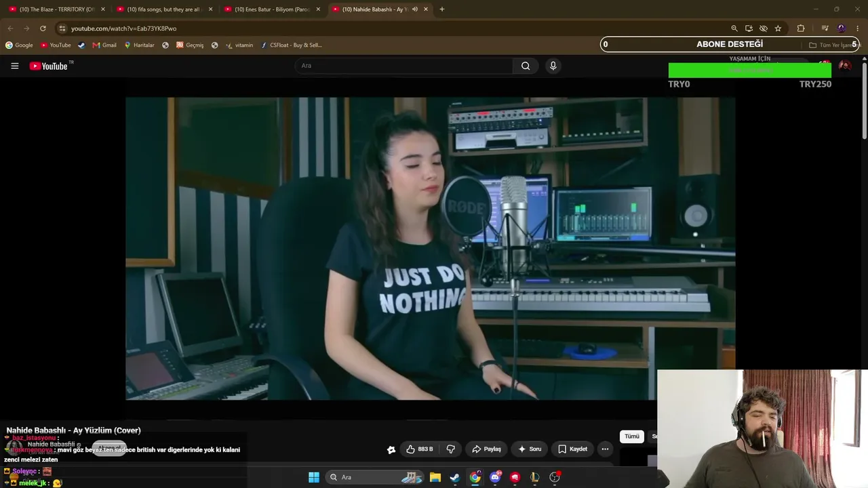Open the channel settings gear beside likes
868x488 pixels.
pyautogui.click(x=391, y=449)
